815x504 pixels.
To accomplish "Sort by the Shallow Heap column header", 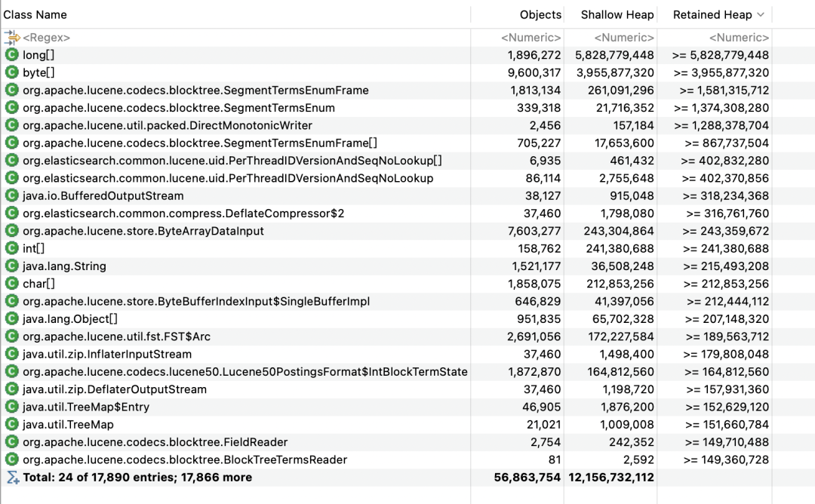I will click(x=617, y=15).
